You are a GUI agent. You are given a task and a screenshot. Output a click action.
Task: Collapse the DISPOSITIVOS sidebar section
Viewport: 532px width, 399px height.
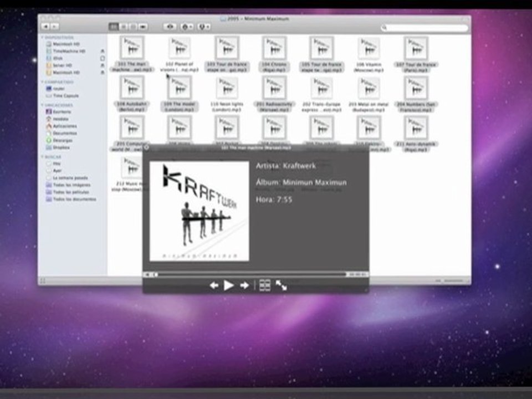point(43,37)
